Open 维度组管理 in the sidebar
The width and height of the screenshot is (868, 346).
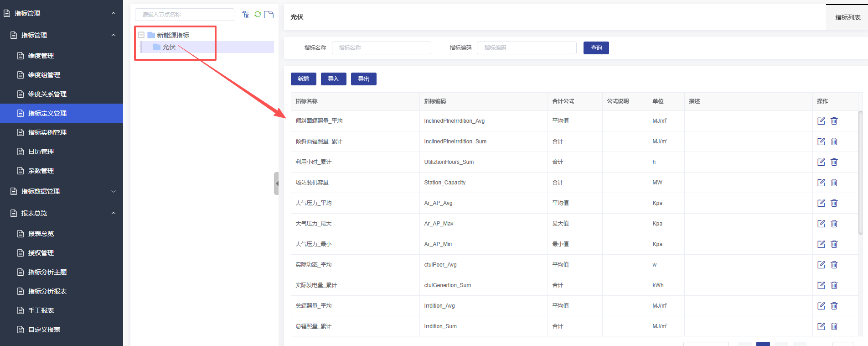(x=44, y=75)
